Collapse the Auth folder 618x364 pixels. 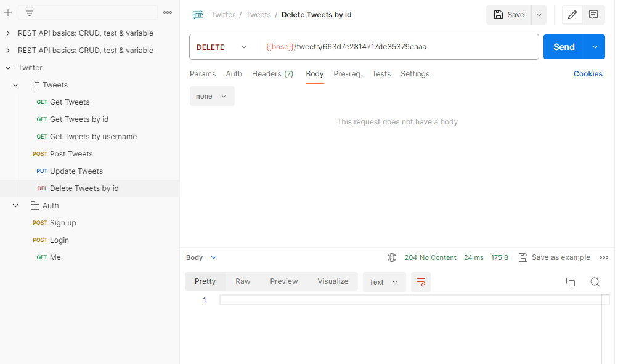(x=15, y=206)
